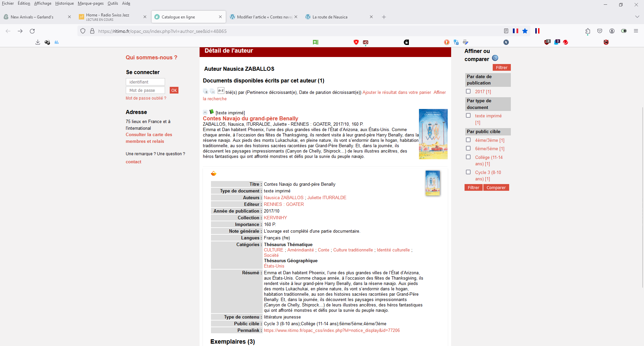Click the Mot de passe input field
This screenshot has height=346, width=644.
point(145,90)
